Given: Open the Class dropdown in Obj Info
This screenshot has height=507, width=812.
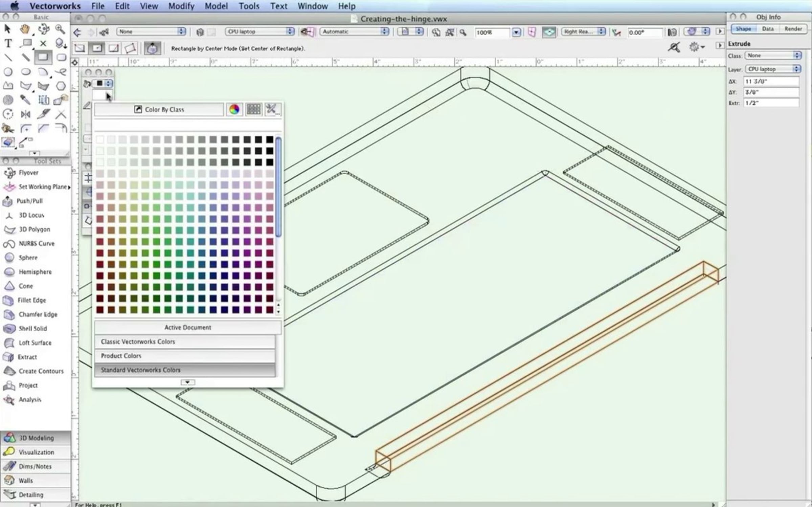Looking at the screenshot, I should [x=773, y=56].
